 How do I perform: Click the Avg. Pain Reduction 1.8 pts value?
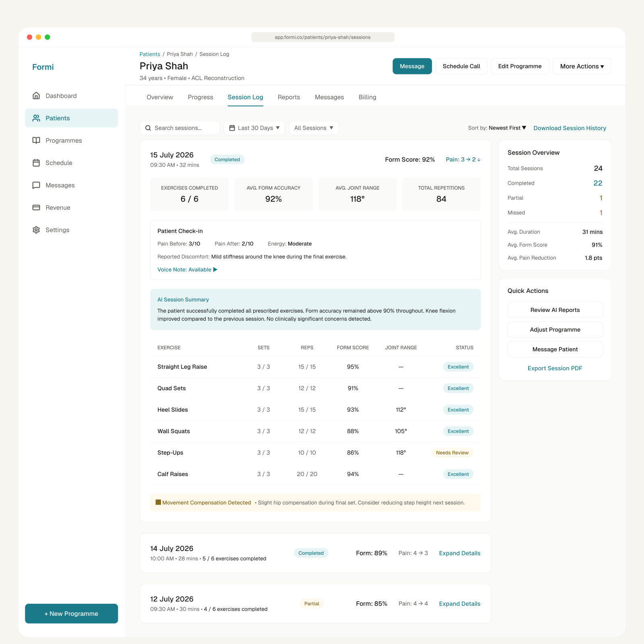594,258
